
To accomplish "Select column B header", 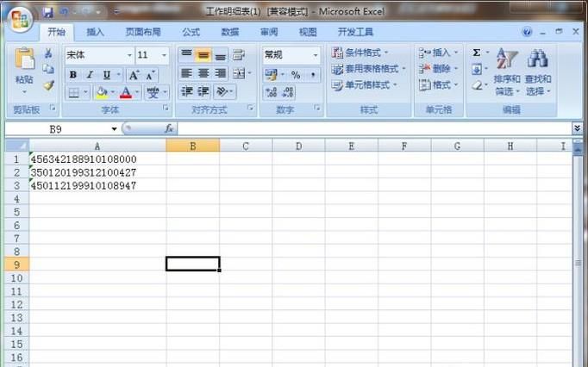I will [x=193, y=146].
